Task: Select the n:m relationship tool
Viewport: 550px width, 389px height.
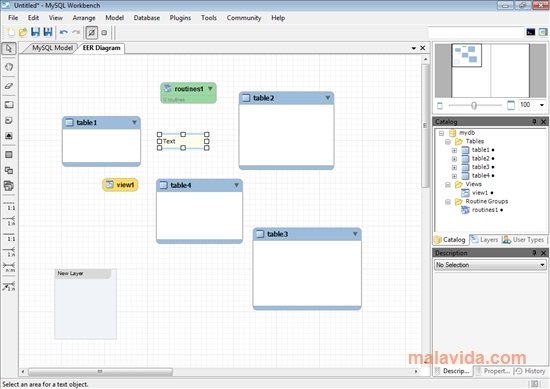Action: tap(9, 267)
